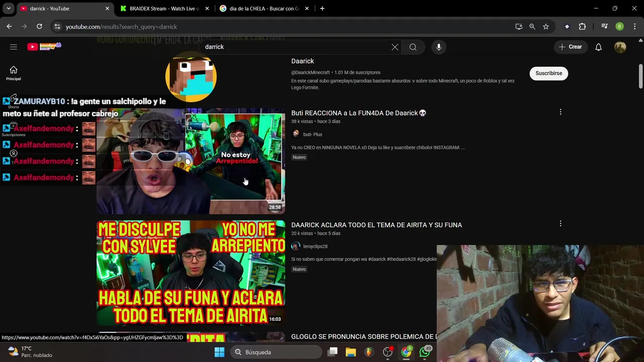This screenshot has height=362, width=644.
Task: Open GLOGLO SE PRONUNCIA video title
Action: [363, 336]
